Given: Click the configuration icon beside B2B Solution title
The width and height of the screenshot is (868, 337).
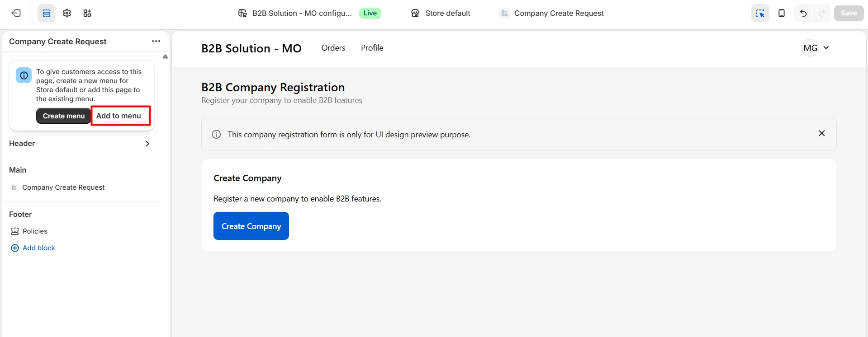Looking at the screenshot, I should tap(242, 13).
